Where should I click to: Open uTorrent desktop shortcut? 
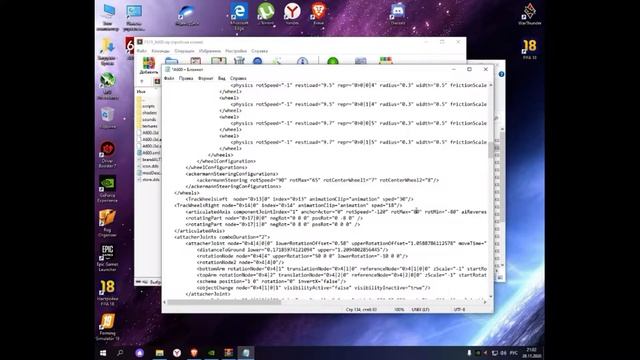(x=266, y=14)
